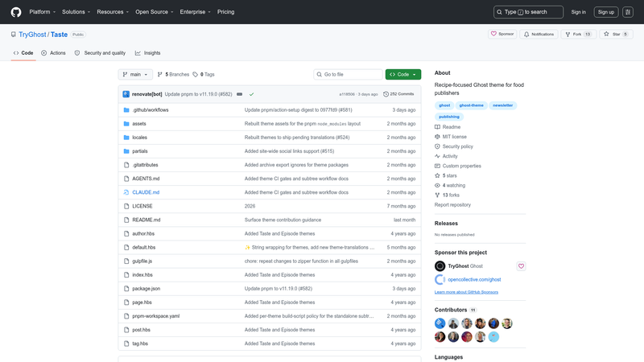Click the publishing topic tag

point(449,117)
